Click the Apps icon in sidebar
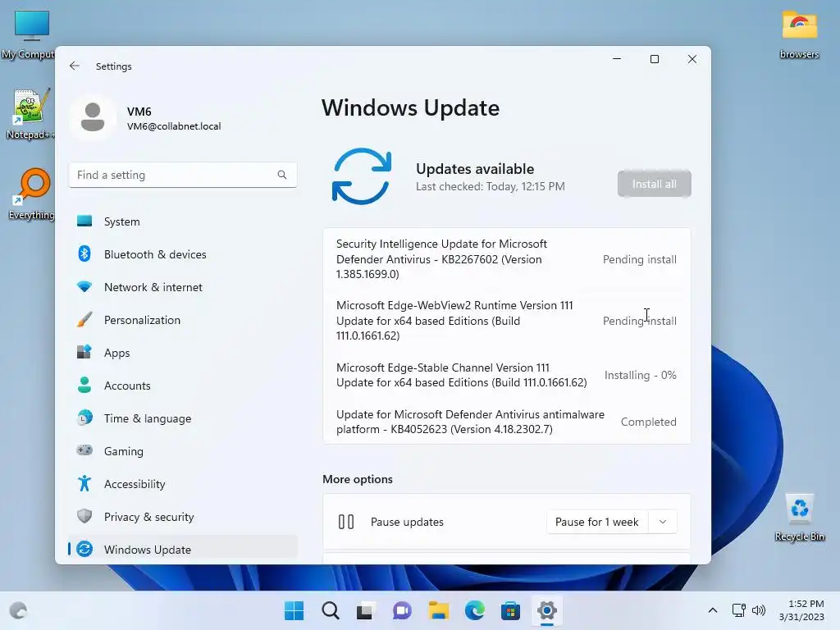Image resolution: width=840 pixels, height=630 pixels. pyautogui.click(x=84, y=352)
